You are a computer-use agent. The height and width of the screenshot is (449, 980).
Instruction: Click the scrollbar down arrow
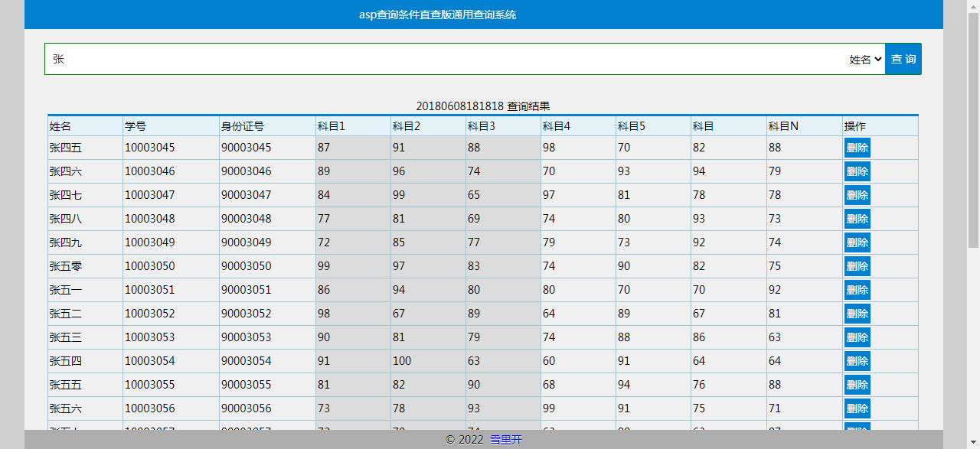pos(974,443)
